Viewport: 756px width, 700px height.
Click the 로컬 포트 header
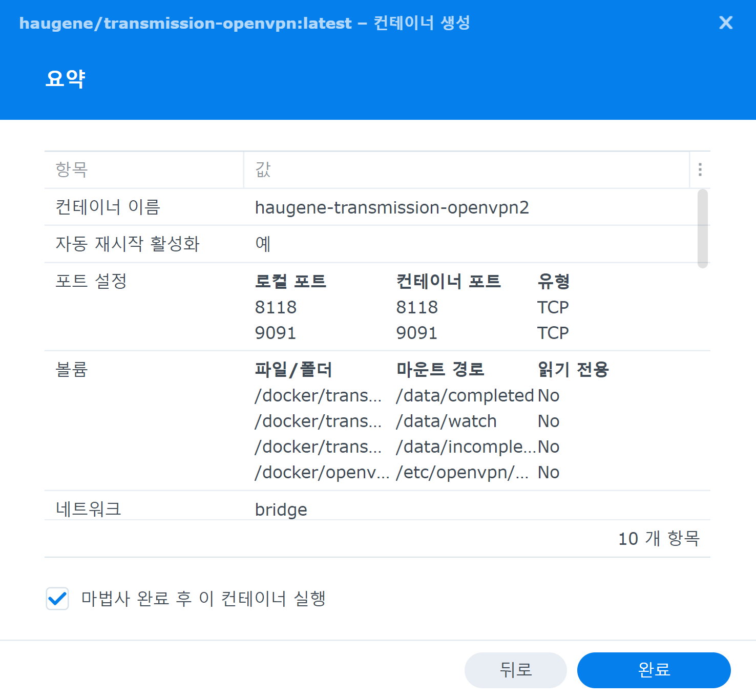[290, 281]
